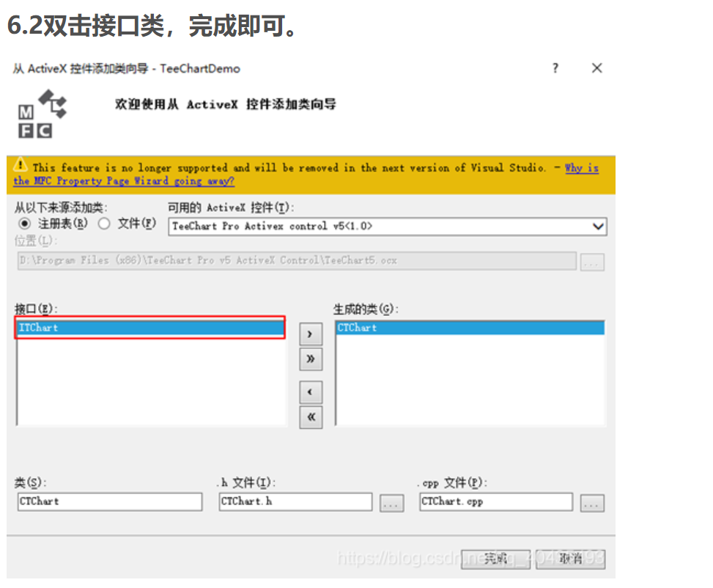Select the 文件 radio button
This screenshot has height=588, width=713.
104,224
